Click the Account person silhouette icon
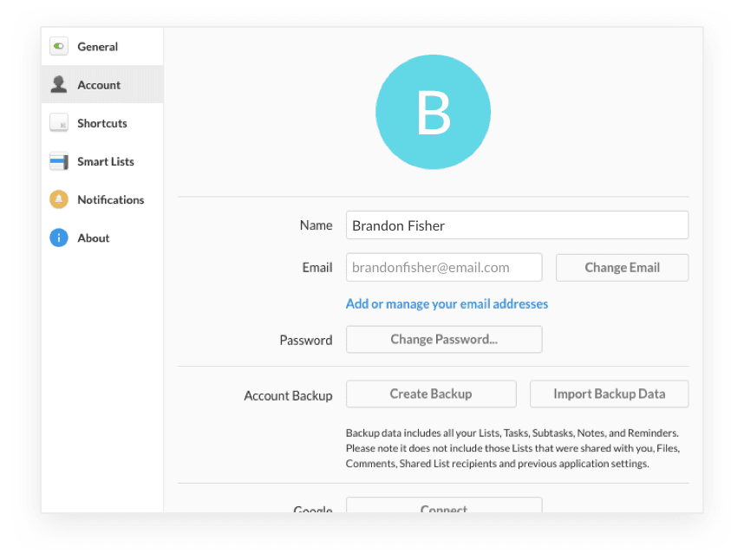 (x=59, y=84)
